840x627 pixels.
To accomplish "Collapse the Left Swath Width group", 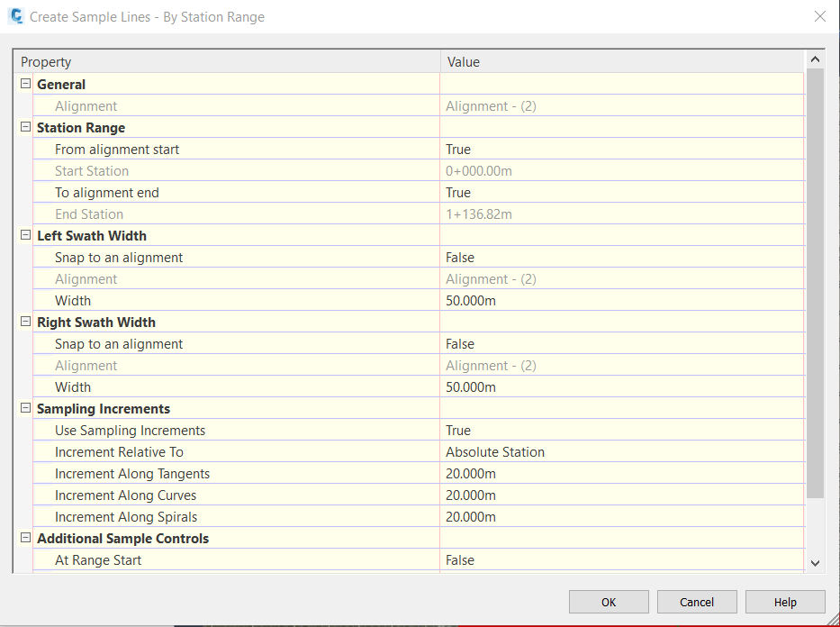I will click(x=25, y=235).
